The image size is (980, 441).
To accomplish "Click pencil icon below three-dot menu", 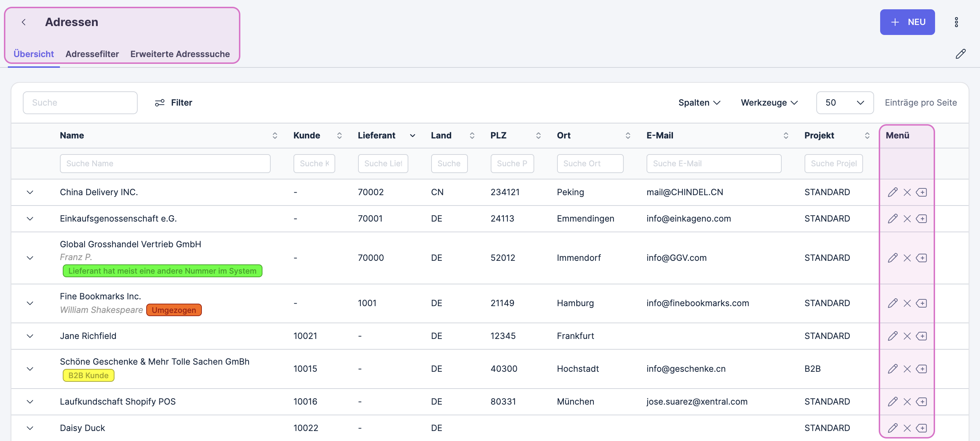I will (x=960, y=54).
